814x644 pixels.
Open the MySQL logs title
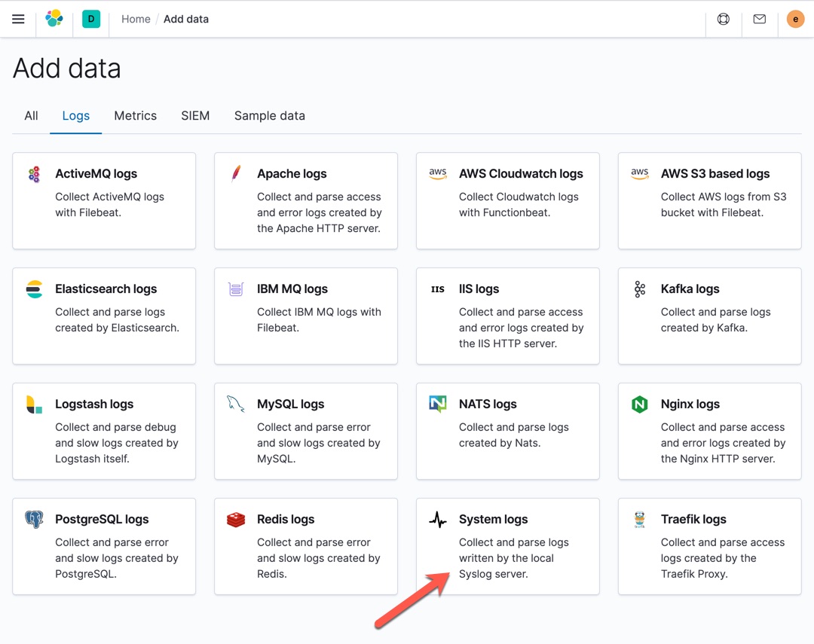coord(290,404)
